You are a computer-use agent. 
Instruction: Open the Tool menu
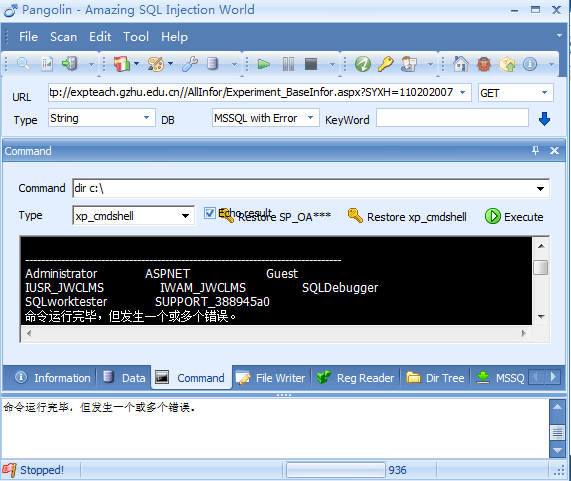click(136, 37)
